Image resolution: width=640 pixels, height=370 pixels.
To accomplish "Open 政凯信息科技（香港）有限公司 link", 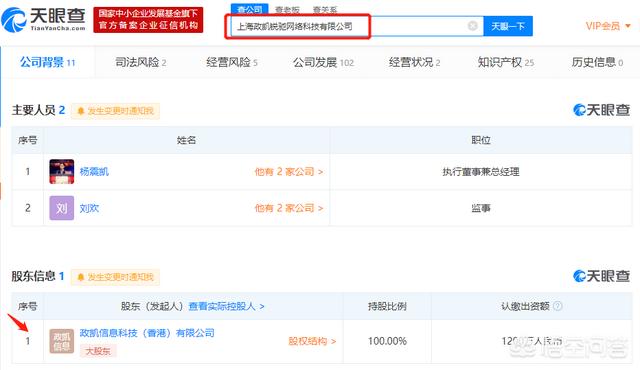I will (x=147, y=333).
